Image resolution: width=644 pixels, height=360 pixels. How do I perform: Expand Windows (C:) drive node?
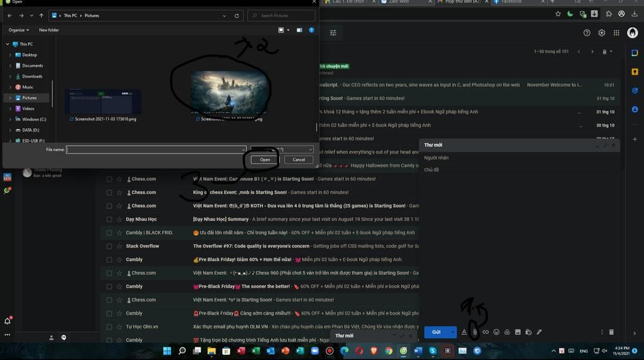click(10, 119)
